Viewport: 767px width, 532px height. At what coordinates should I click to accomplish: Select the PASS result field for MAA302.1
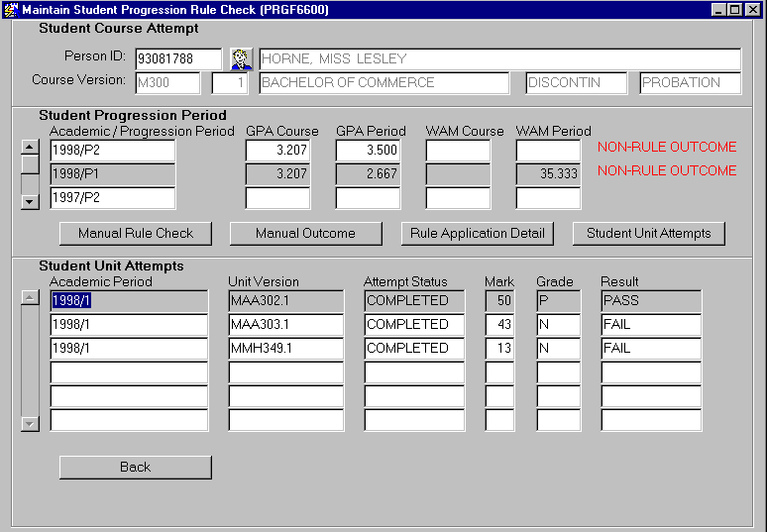650,301
